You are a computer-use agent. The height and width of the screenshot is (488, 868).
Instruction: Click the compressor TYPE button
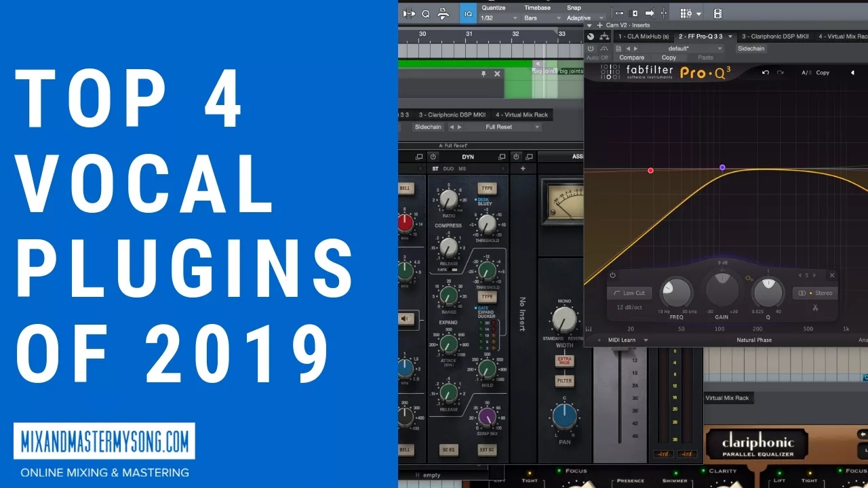pos(486,188)
